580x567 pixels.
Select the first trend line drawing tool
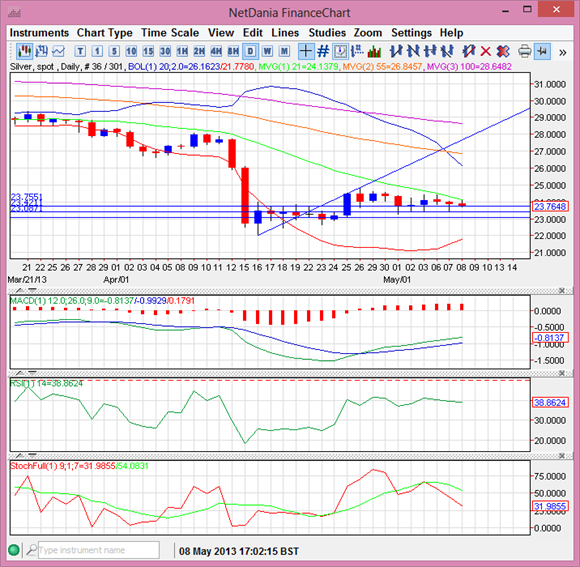(396, 51)
